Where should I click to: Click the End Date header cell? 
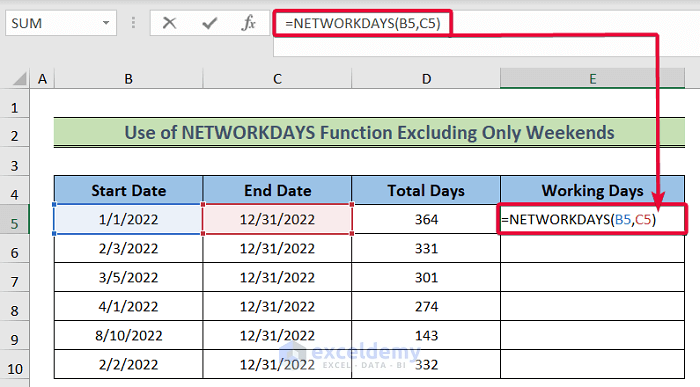[x=277, y=191]
